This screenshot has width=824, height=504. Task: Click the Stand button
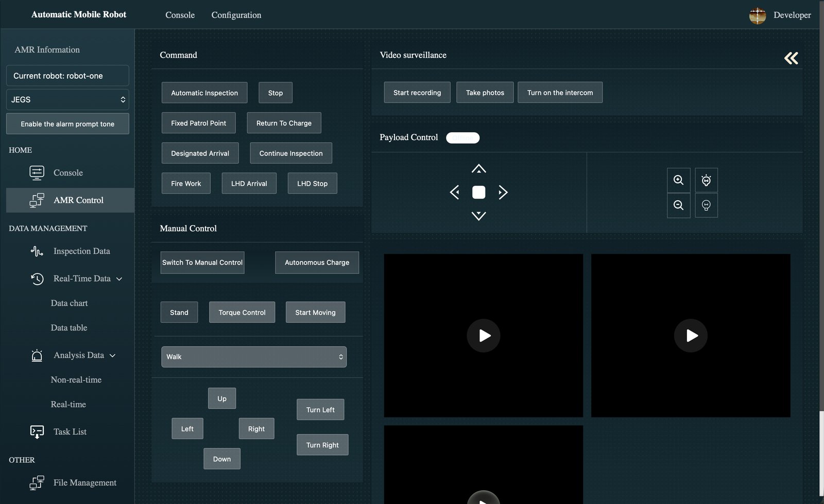pos(179,312)
